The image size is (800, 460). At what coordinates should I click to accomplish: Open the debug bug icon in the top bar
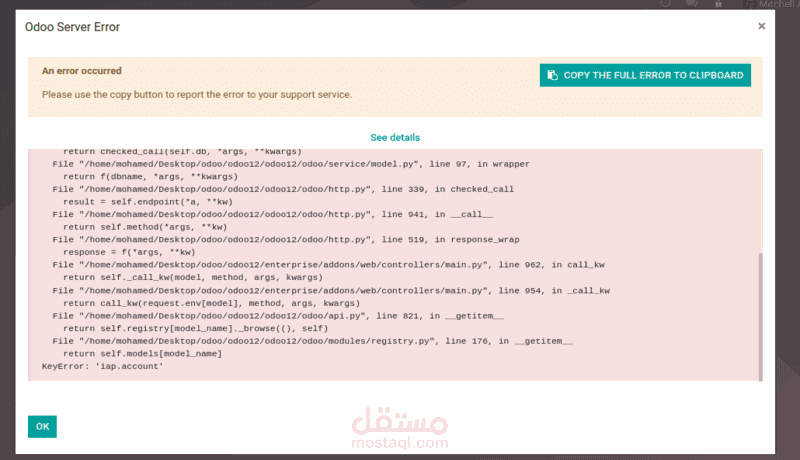(x=718, y=4)
